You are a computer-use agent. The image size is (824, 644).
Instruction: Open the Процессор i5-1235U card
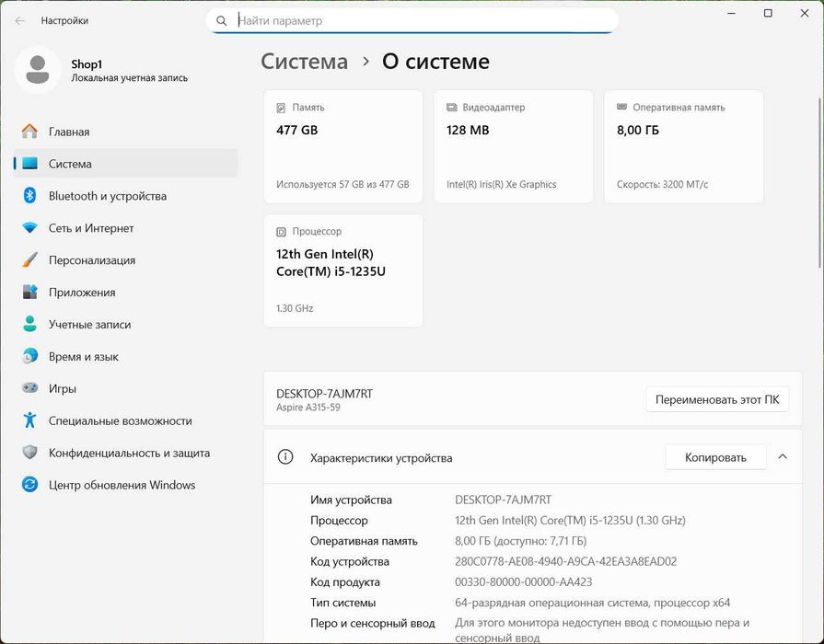pyautogui.click(x=343, y=270)
